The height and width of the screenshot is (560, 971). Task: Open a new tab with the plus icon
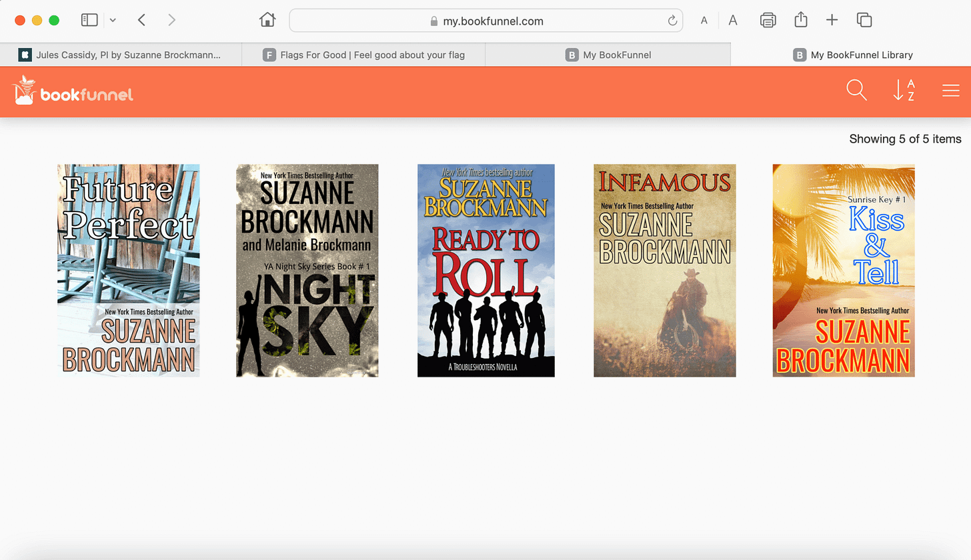coord(832,20)
